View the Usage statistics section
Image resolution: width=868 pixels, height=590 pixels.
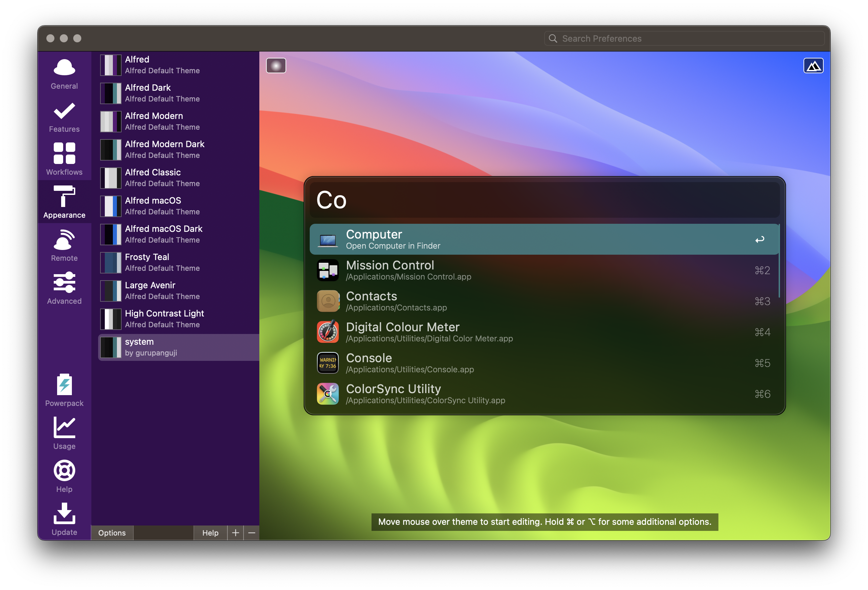[64, 433]
